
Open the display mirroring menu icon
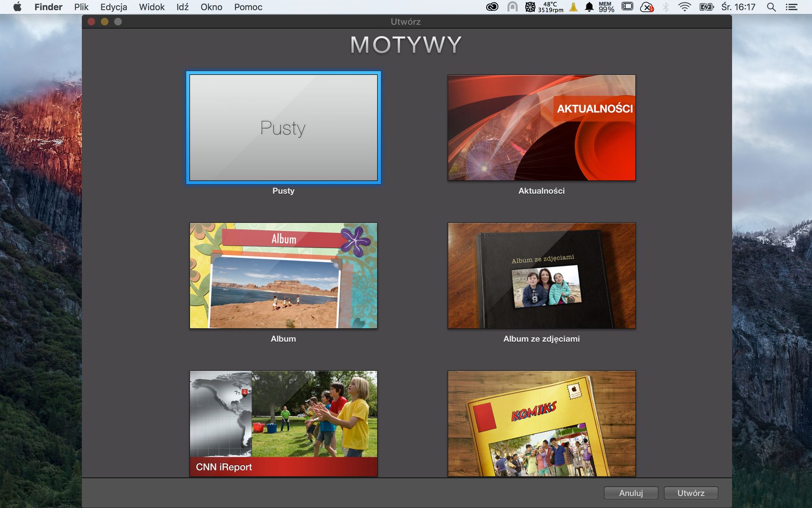click(627, 7)
